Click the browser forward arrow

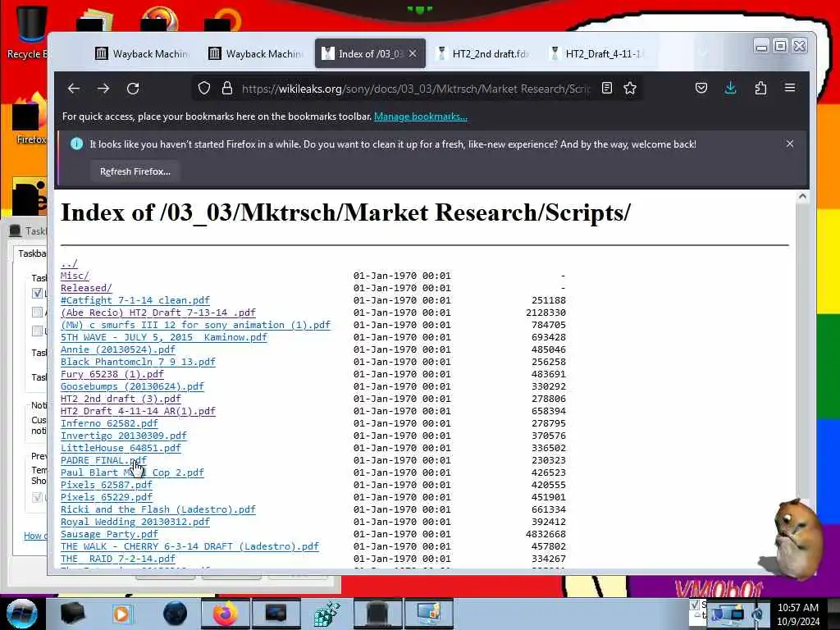[x=103, y=89]
